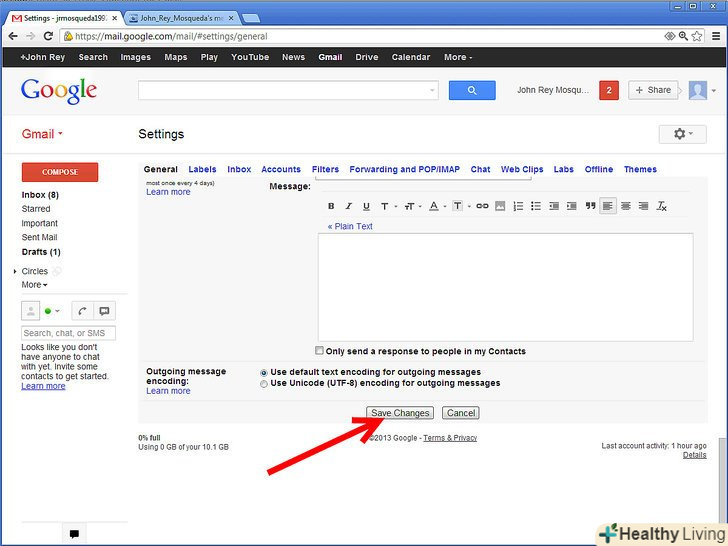Open the settings gear menu

682,134
